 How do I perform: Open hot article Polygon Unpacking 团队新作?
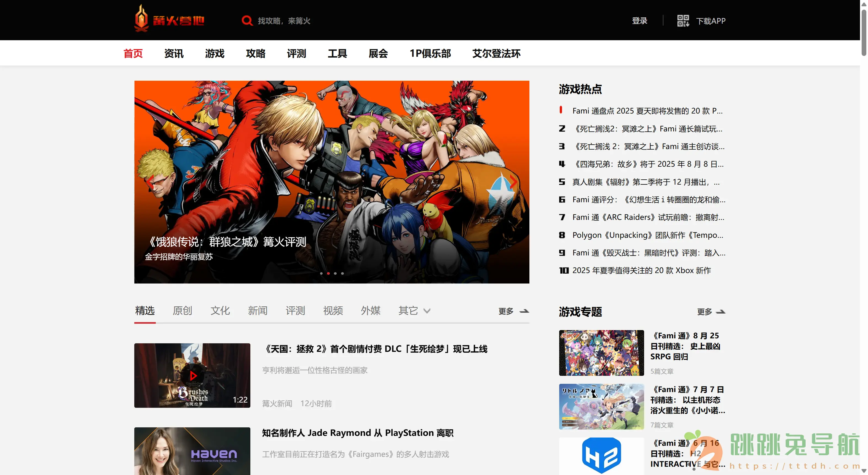click(648, 235)
